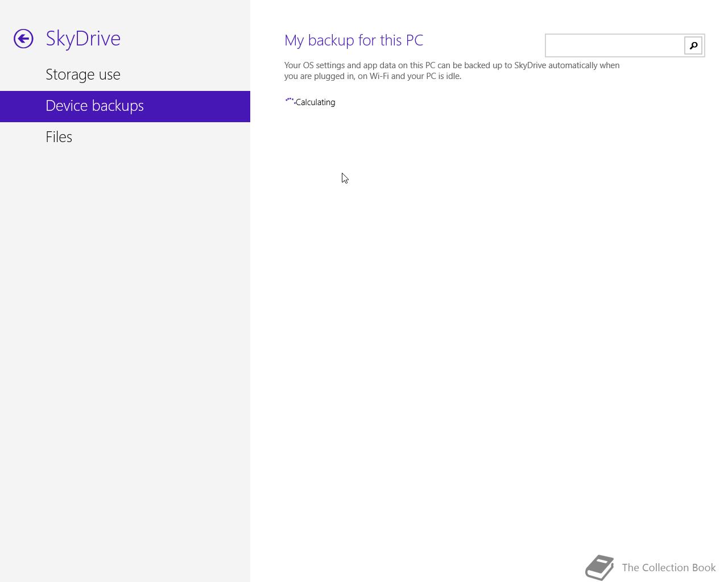The height and width of the screenshot is (582, 728).
Task: Focus the search input field
Action: 615,45
